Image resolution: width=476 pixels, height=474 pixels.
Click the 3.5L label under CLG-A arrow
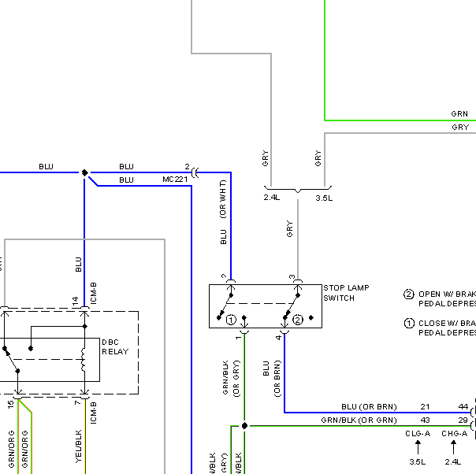pos(418,462)
